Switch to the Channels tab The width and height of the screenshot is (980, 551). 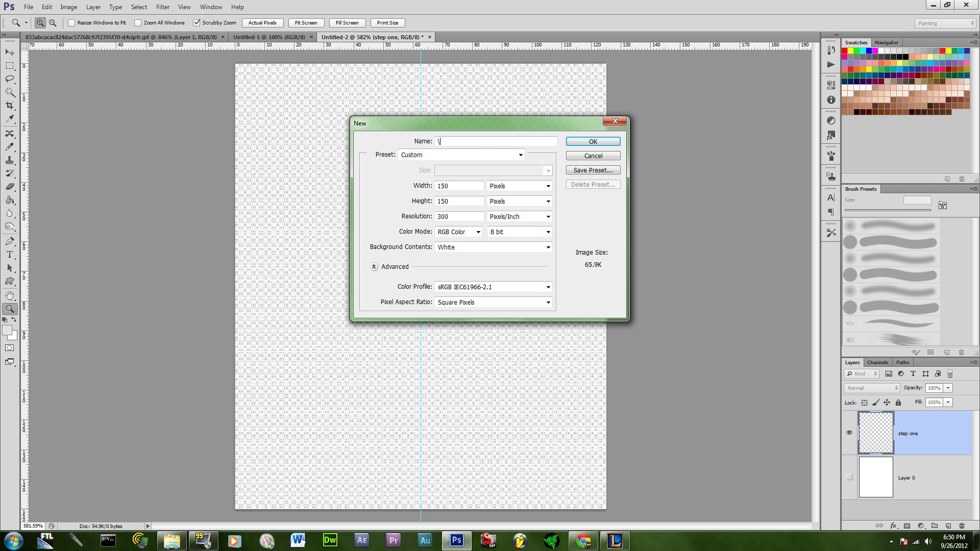pos(877,362)
